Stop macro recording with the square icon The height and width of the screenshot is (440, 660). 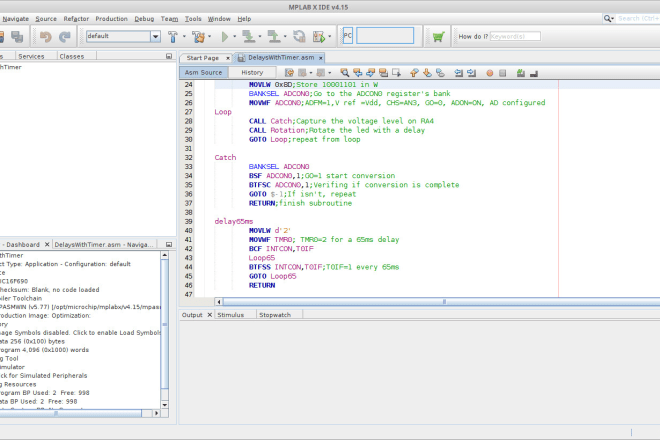pos(503,73)
